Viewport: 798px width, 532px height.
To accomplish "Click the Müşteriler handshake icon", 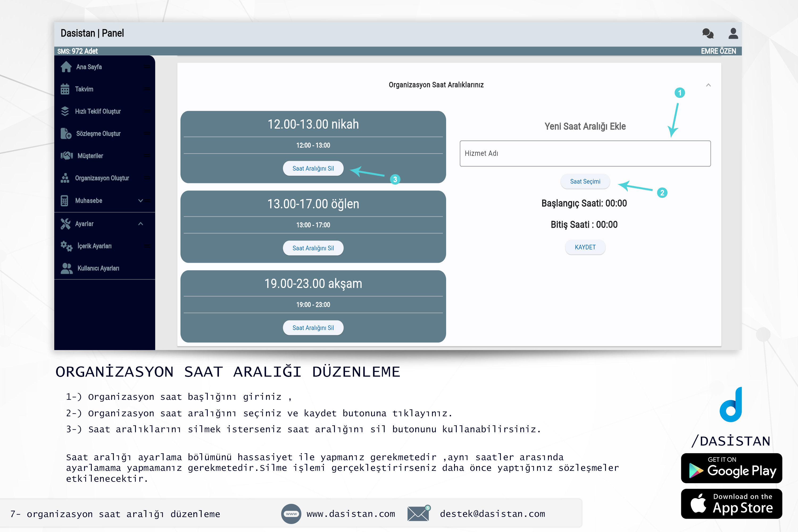I will pyautogui.click(x=67, y=156).
